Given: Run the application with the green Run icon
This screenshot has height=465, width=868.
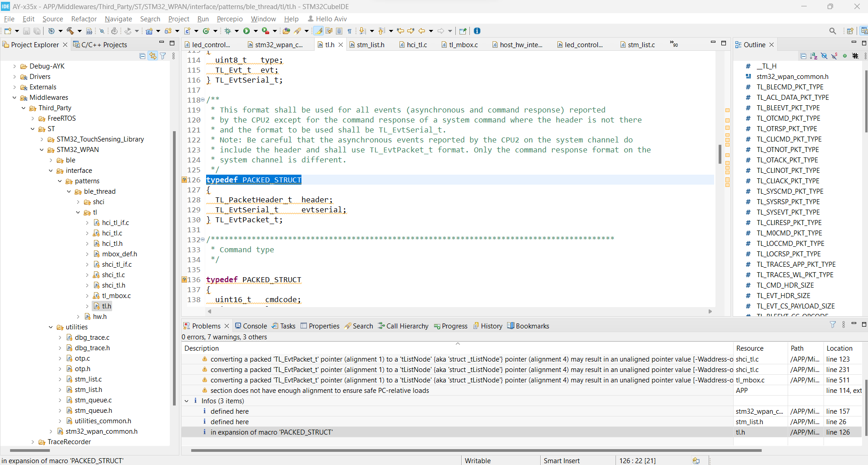Looking at the screenshot, I should [247, 31].
